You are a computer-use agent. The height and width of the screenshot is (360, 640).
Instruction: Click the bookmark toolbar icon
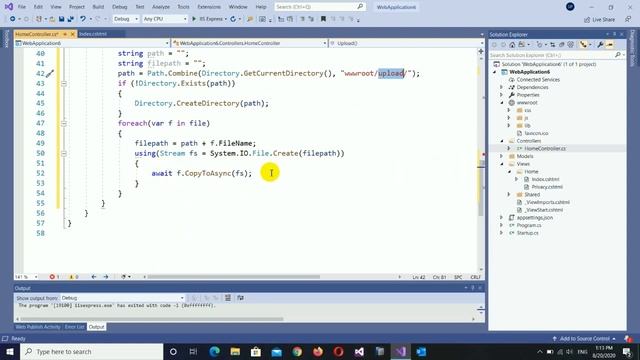pos(323,19)
